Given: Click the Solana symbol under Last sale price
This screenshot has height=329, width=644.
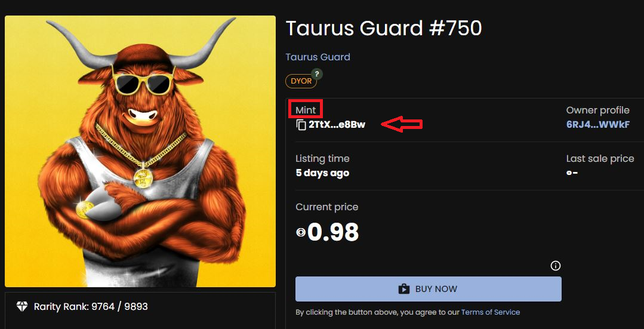Looking at the screenshot, I should [569, 173].
